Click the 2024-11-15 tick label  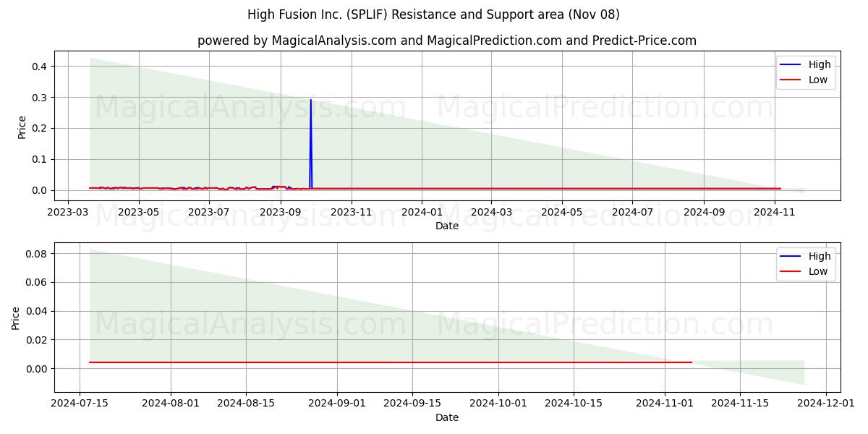tap(740, 404)
